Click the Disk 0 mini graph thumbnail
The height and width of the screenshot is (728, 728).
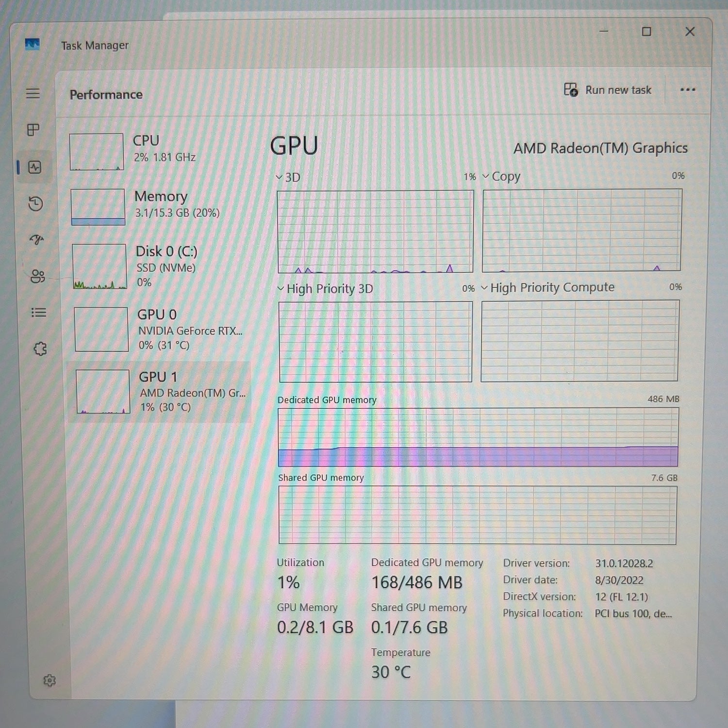pos(99,266)
